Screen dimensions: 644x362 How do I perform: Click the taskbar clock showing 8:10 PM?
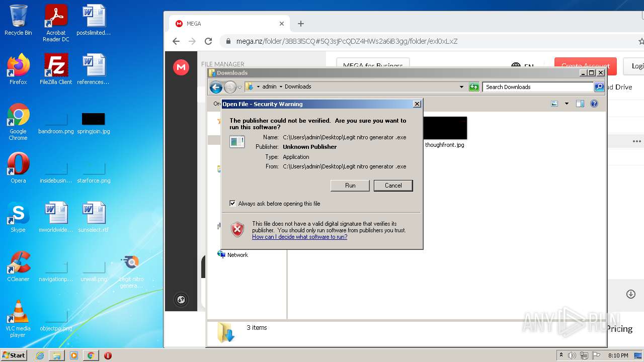618,355
